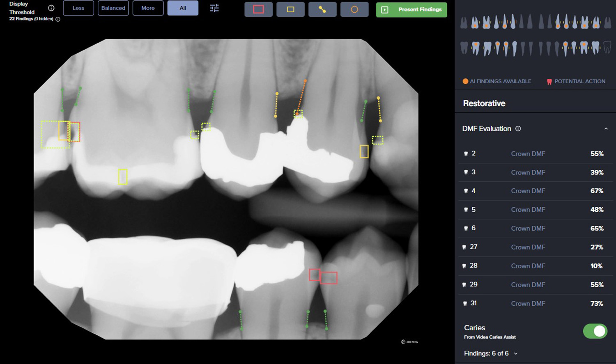The height and width of the screenshot is (364, 616).
Task: Click the info icon next to 22 Findings
Action: pos(58,19)
